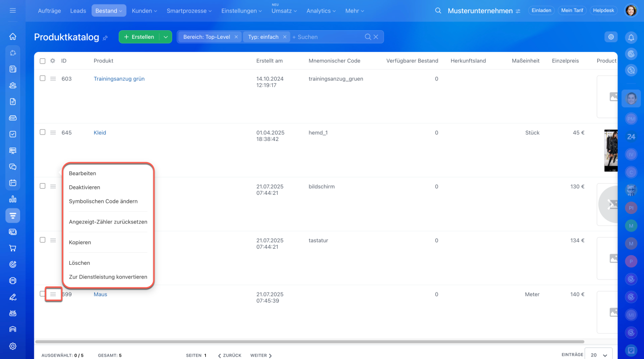Open the Trainingsanzug grün product link
The image size is (644, 359).
pyautogui.click(x=119, y=79)
